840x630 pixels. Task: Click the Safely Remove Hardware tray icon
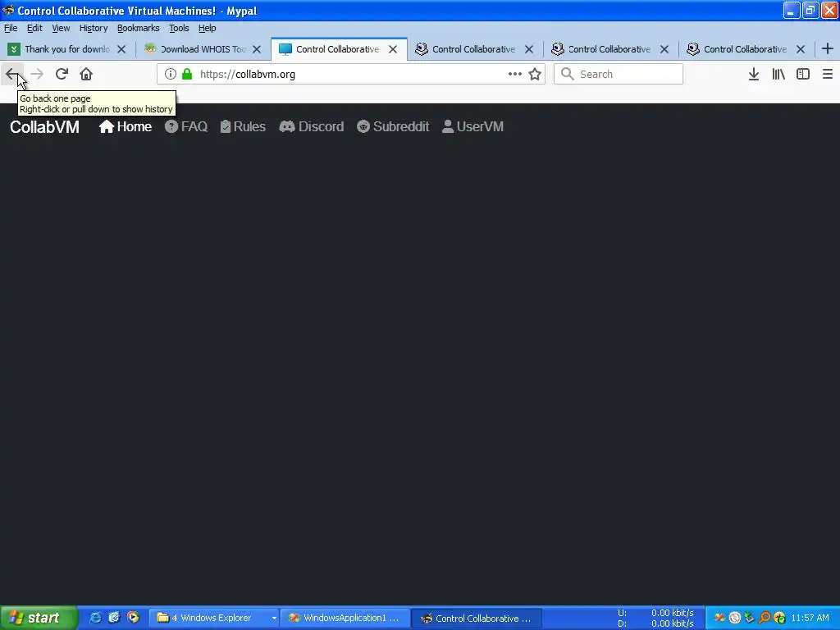click(x=750, y=618)
